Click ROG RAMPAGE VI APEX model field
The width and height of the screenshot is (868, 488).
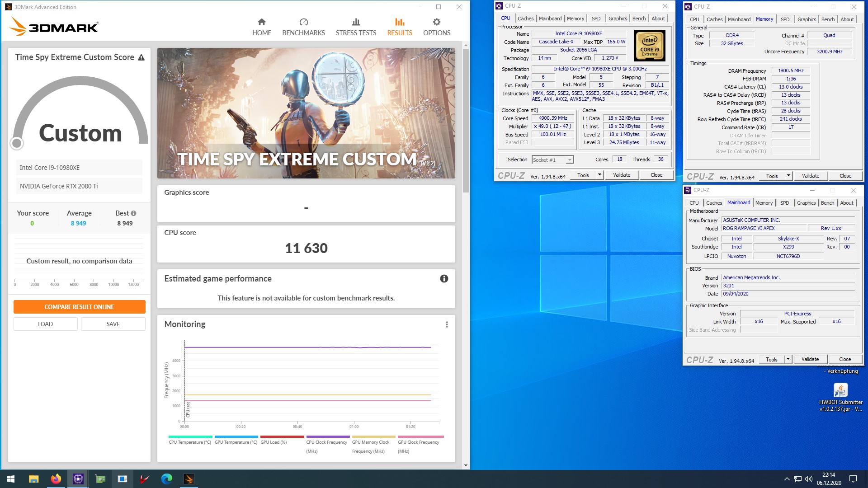pos(764,228)
